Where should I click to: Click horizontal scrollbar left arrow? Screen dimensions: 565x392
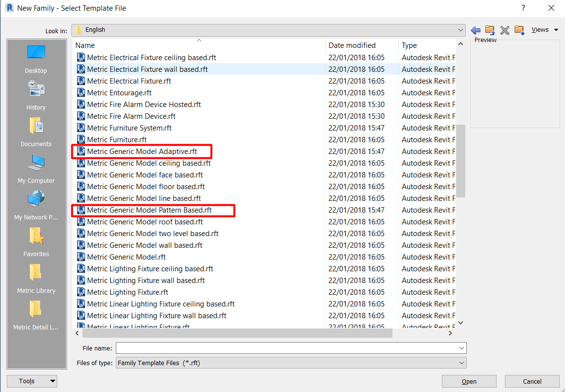(77, 333)
